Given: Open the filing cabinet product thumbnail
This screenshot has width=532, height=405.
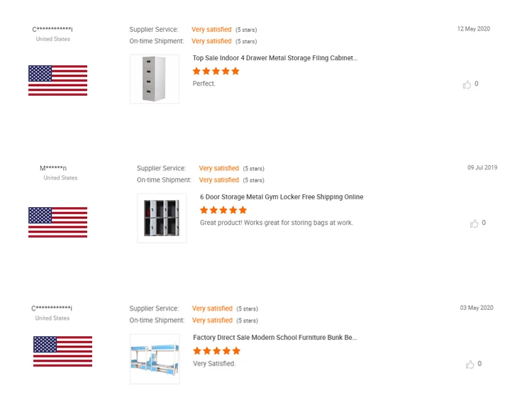Looking at the screenshot, I should click(154, 79).
